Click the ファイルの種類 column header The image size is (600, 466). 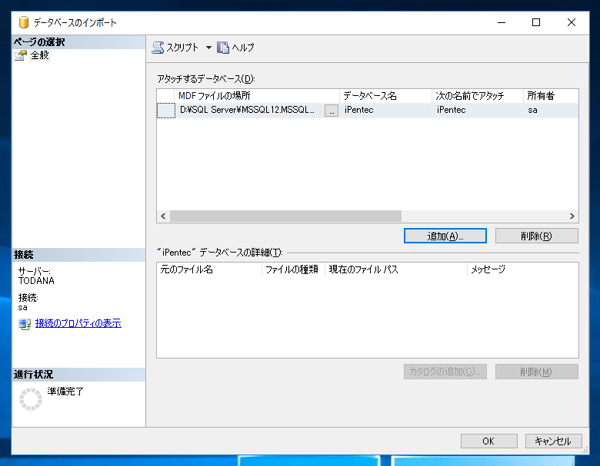pos(293,270)
